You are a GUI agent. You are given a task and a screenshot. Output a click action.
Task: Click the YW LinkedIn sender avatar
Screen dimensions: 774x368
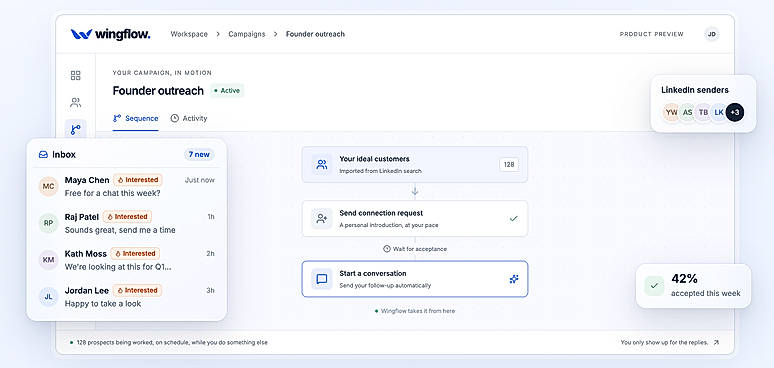tap(671, 112)
